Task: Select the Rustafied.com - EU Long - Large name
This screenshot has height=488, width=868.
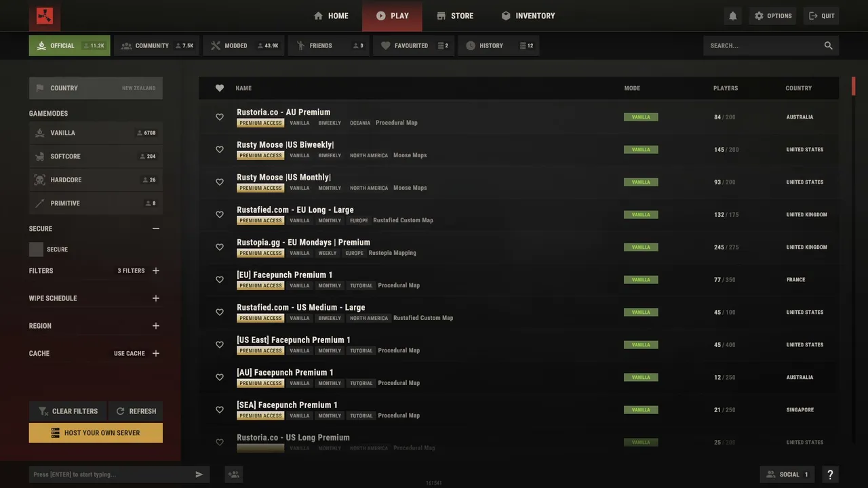Action: (x=295, y=210)
